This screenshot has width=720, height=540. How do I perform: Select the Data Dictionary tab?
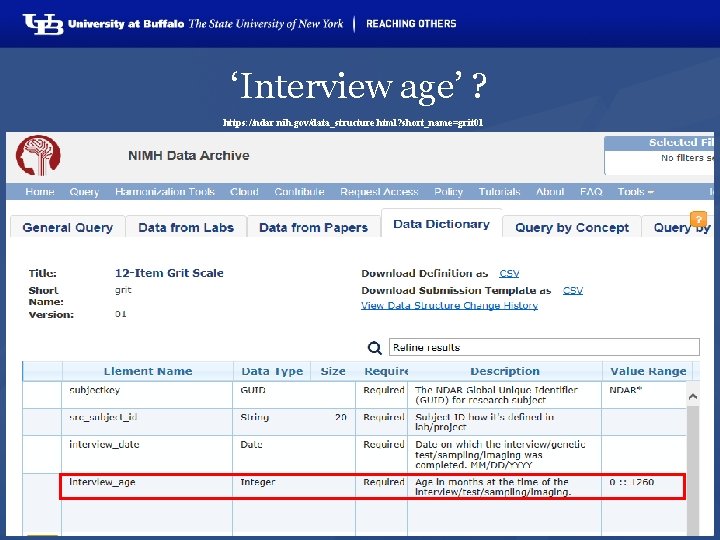[x=441, y=224]
